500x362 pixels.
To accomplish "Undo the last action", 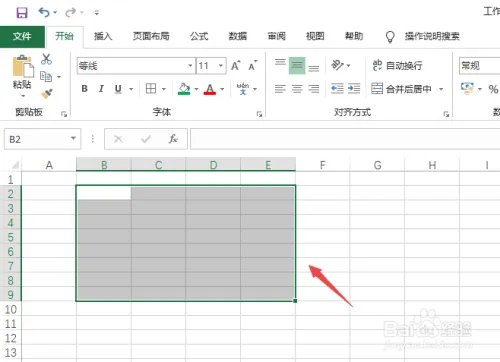I will pyautogui.click(x=44, y=12).
